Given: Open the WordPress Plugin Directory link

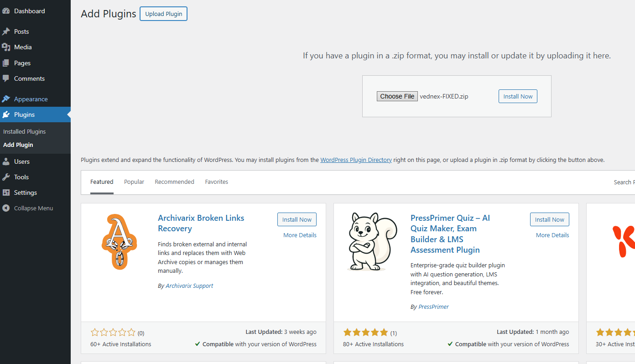Looking at the screenshot, I should pyautogui.click(x=356, y=160).
